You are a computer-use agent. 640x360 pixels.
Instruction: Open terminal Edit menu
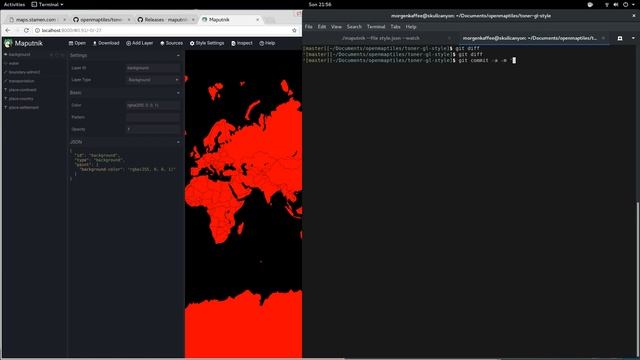pyautogui.click(x=322, y=27)
